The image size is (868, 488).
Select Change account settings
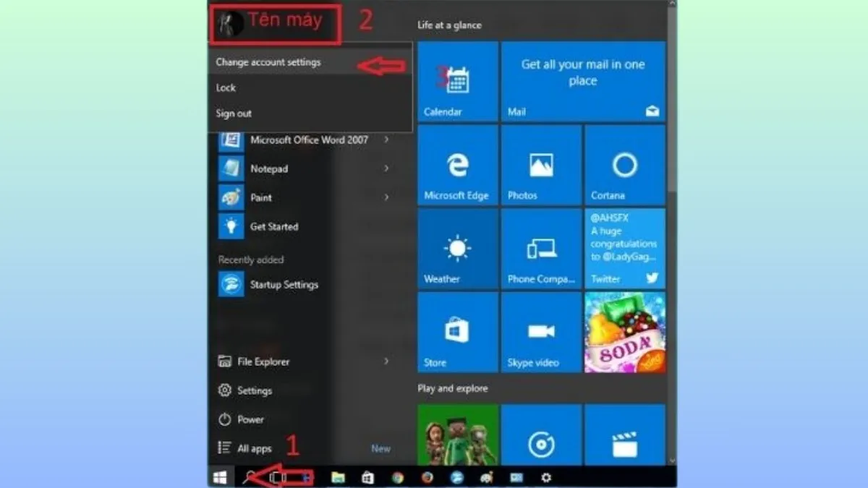point(268,62)
